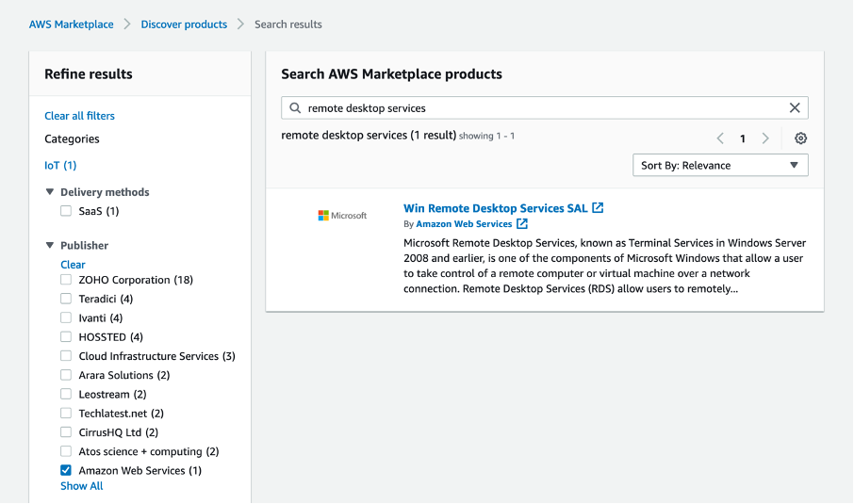Check the Cloud Infrastructure Services checkbox
The image size is (854, 504).
coord(66,356)
